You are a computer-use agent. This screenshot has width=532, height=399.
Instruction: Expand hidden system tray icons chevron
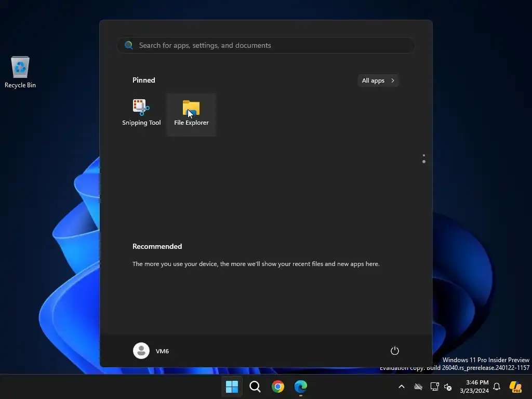[x=402, y=387]
